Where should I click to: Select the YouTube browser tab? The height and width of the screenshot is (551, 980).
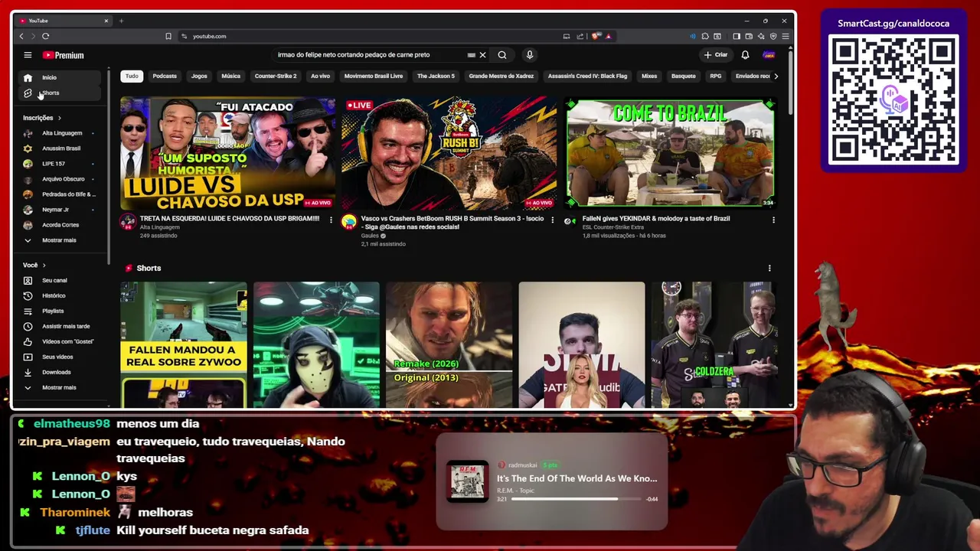(63, 21)
